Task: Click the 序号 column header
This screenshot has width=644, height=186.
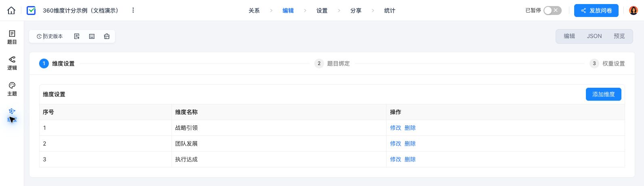Action: click(105, 112)
